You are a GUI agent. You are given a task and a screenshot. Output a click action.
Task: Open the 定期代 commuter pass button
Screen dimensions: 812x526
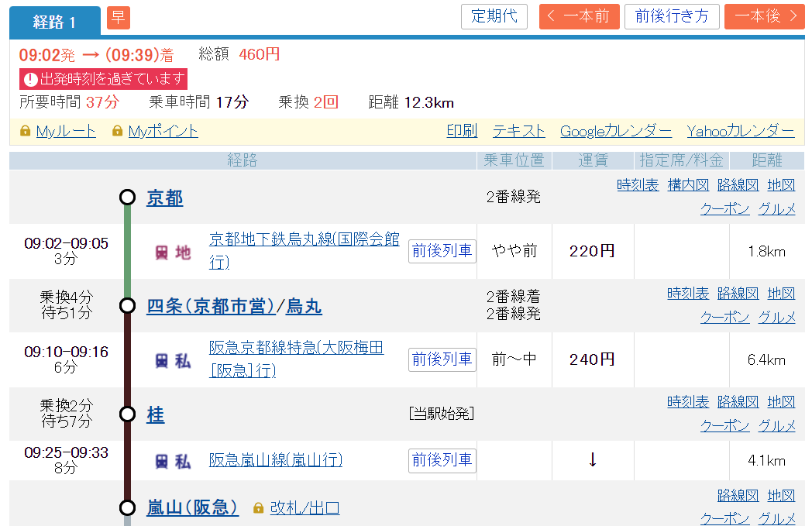coord(494,17)
